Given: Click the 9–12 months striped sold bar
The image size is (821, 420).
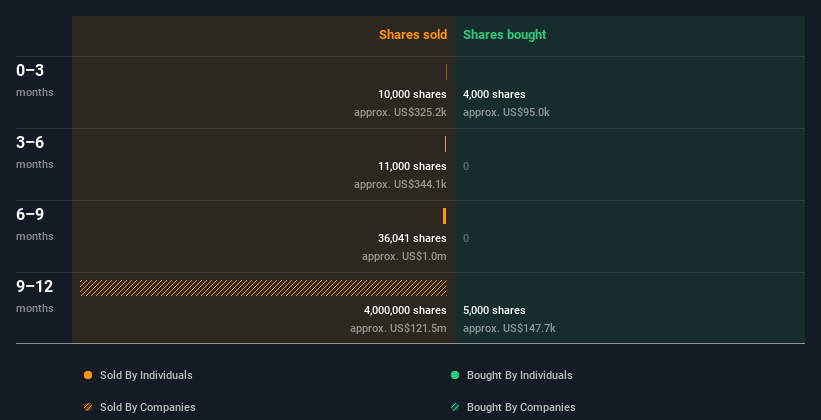Looking at the screenshot, I should 263,288.
